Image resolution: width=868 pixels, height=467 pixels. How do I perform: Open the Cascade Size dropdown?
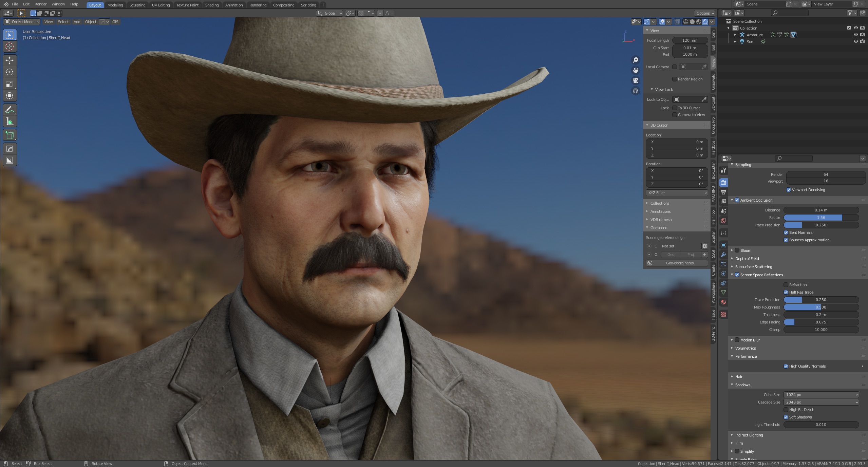coord(821,402)
